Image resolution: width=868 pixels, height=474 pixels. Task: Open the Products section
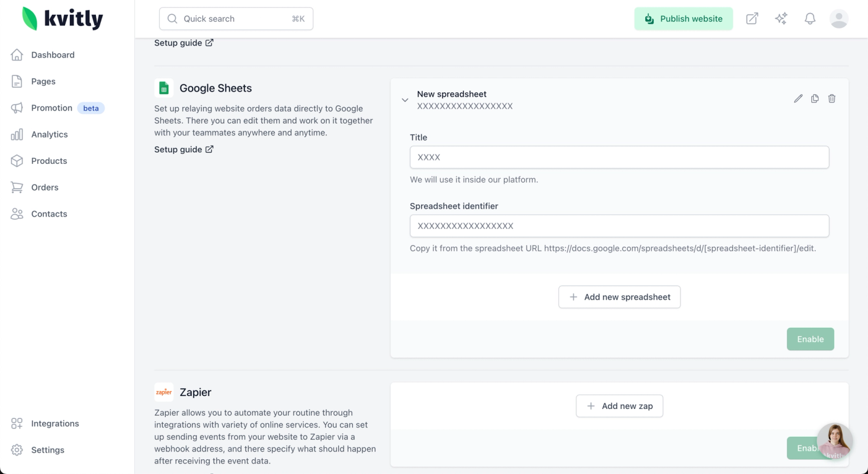pos(49,161)
